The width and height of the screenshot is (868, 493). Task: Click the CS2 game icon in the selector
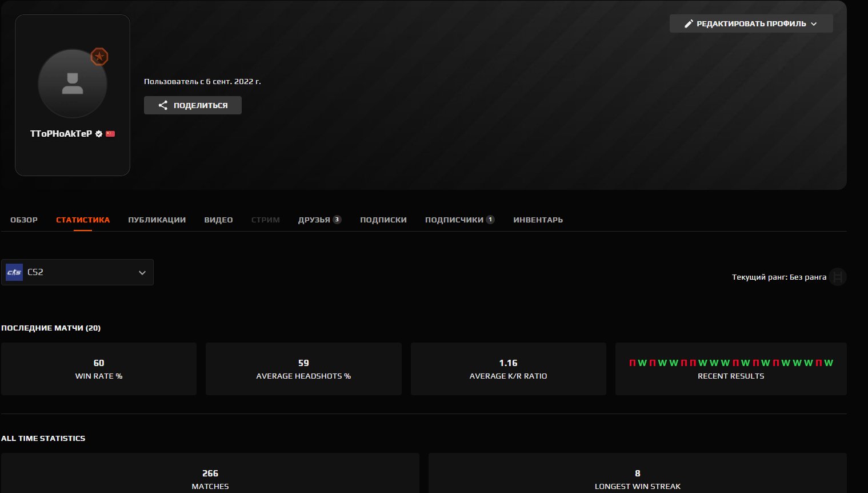(x=14, y=272)
